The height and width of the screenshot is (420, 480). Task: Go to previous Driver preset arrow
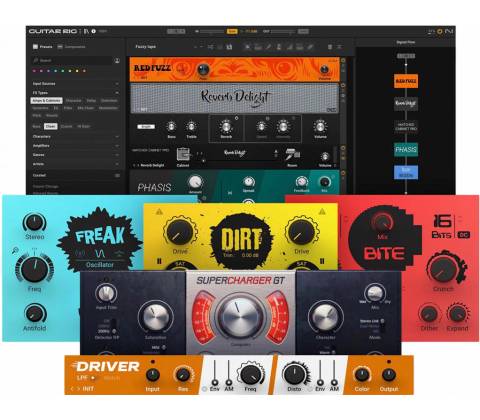[x=72, y=389]
